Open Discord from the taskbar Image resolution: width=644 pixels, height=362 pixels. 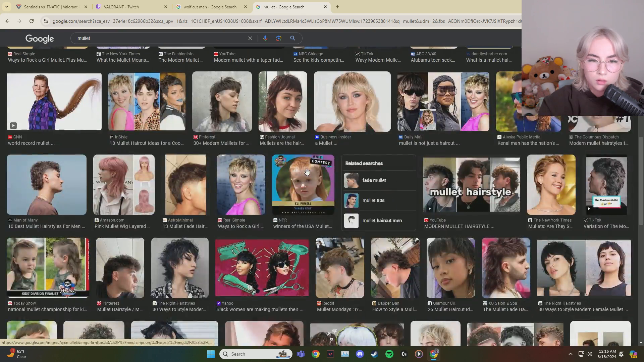tap(360, 354)
